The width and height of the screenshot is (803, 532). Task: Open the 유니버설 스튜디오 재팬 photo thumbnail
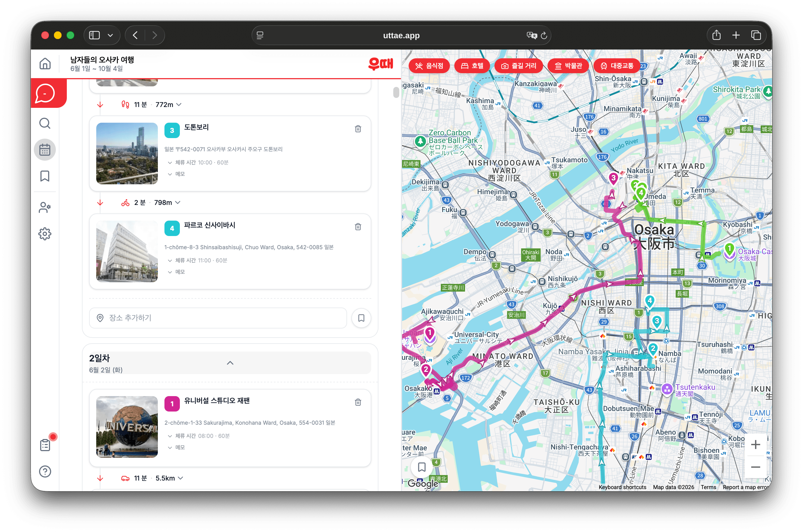click(127, 427)
